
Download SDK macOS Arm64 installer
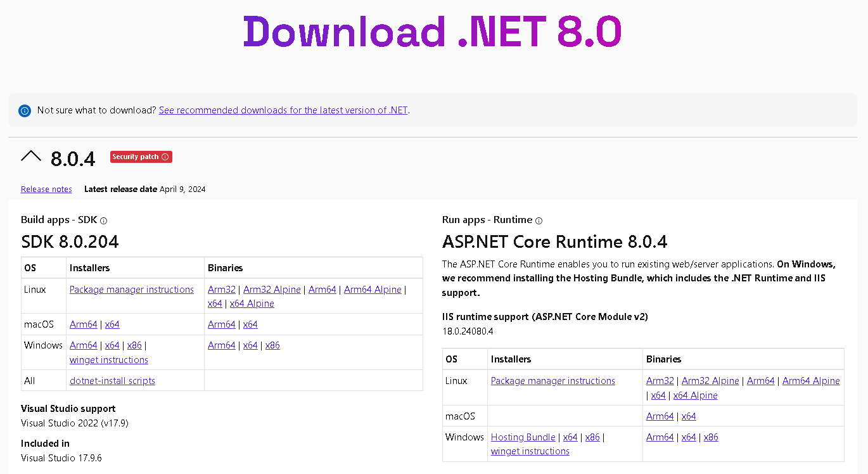(84, 324)
